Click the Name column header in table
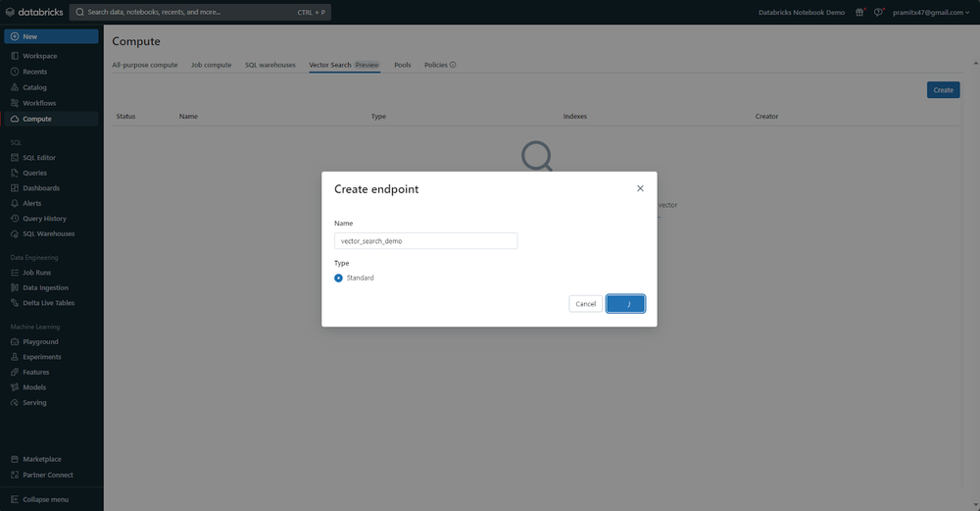Viewport: 980px width, 511px height. tap(188, 117)
